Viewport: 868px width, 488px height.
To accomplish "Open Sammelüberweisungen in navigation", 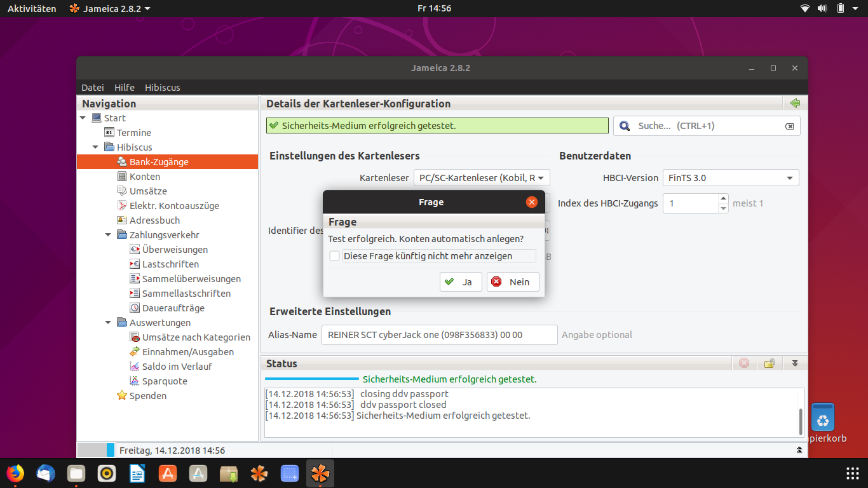I will pyautogui.click(x=185, y=279).
